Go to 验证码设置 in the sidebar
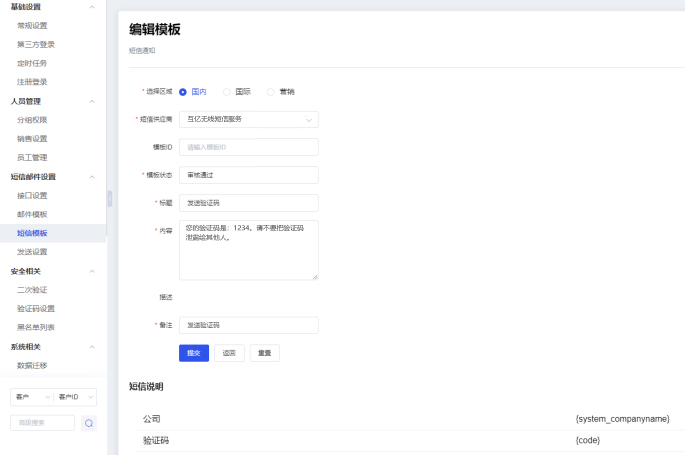 pyautogui.click(x=36, y=309)
